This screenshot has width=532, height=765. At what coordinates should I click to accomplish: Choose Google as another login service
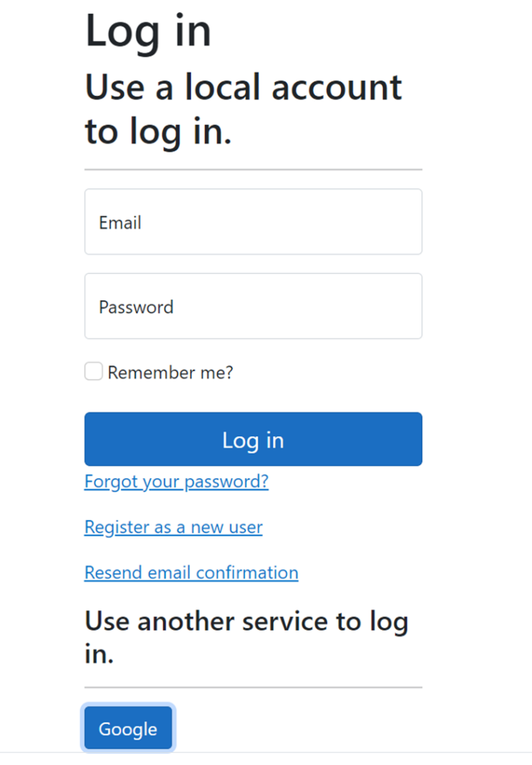pos(128,728)
